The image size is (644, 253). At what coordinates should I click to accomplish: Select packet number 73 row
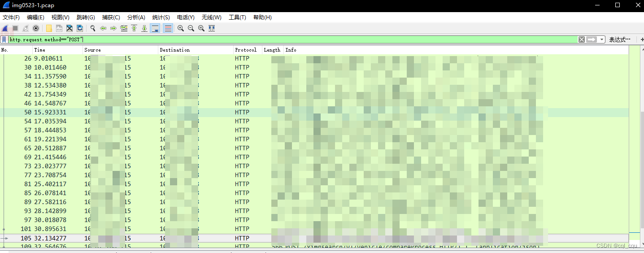tap(314, 166)
